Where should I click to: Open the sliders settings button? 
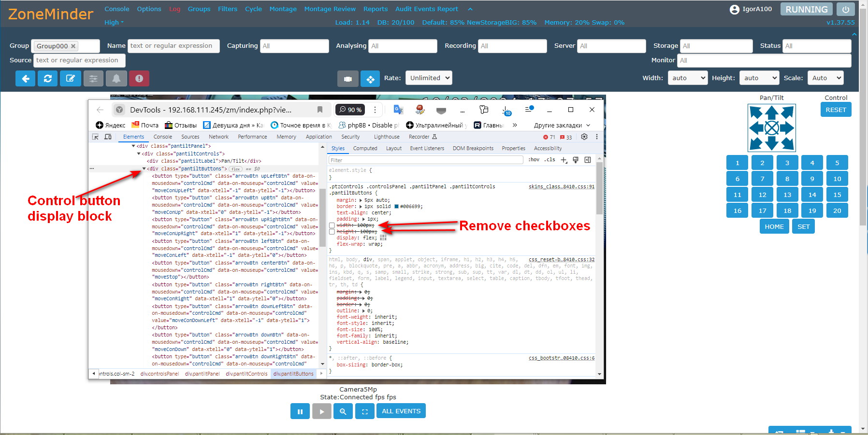click(93, 78)
